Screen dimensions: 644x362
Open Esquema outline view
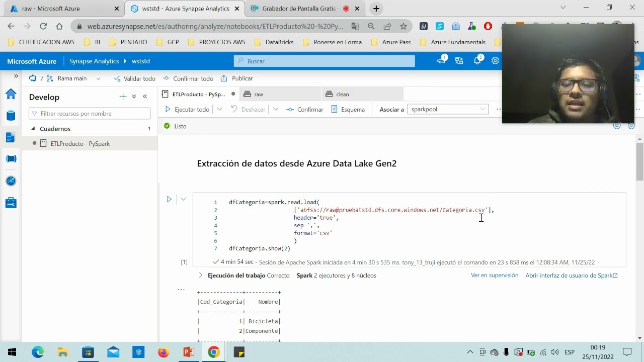348,109
